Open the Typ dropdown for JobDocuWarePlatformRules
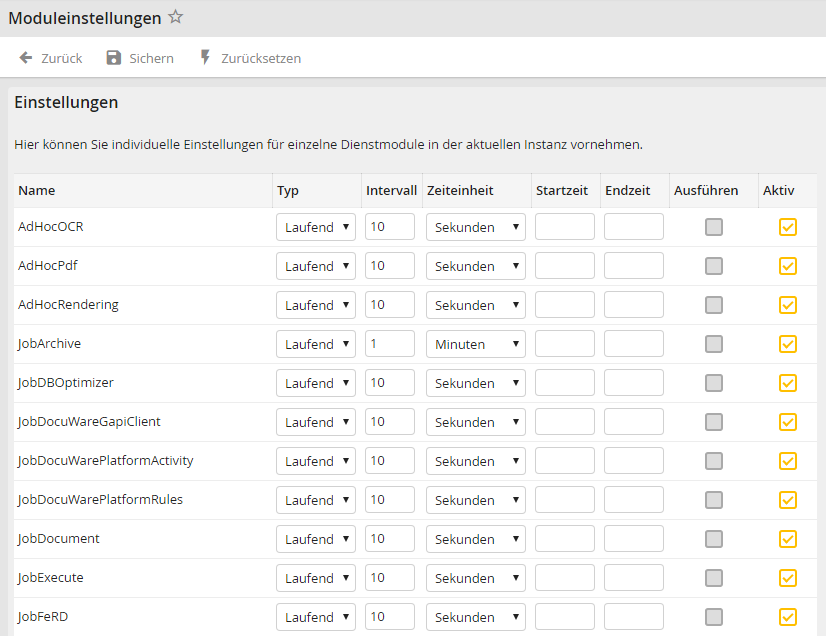This screenshot has width=826, height=636. (x=316, y=500)
